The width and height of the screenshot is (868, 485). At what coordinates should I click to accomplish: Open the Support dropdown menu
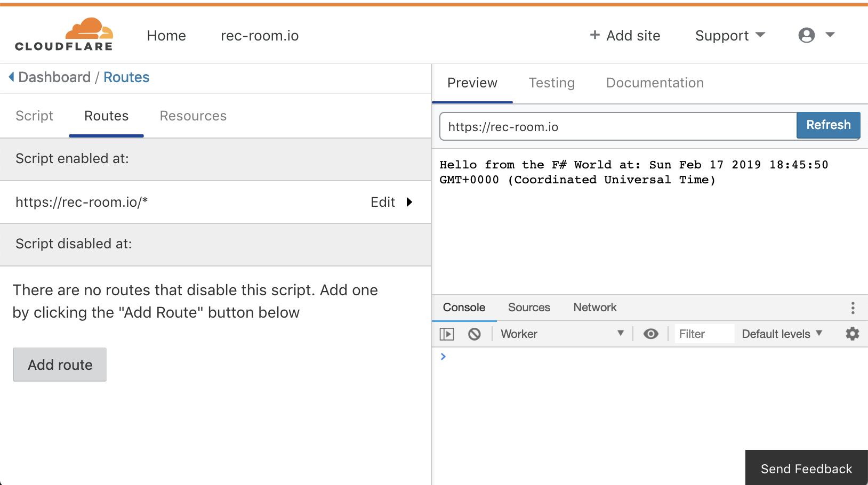click(x=730, y=36)
